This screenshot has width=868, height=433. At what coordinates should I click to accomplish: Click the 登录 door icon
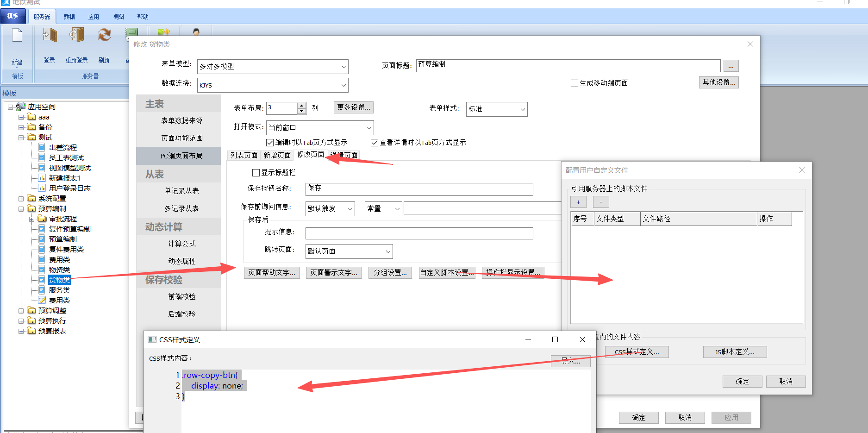pyautogui.click(x=50, y=36)
